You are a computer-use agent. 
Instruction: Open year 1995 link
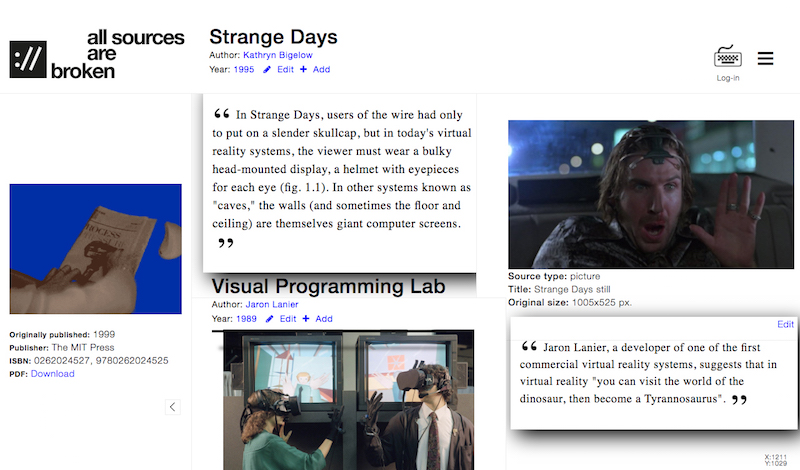click(244, 69)
